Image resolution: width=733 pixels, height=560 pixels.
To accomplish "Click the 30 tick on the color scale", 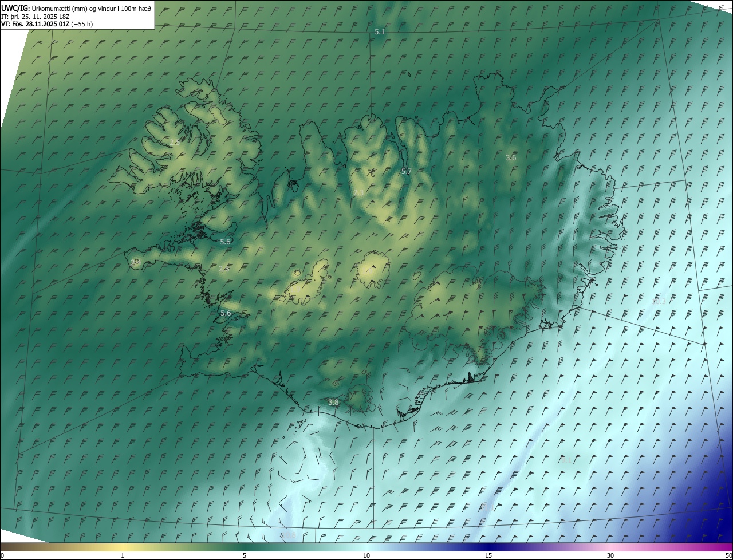I will click(x=610, y=555).
